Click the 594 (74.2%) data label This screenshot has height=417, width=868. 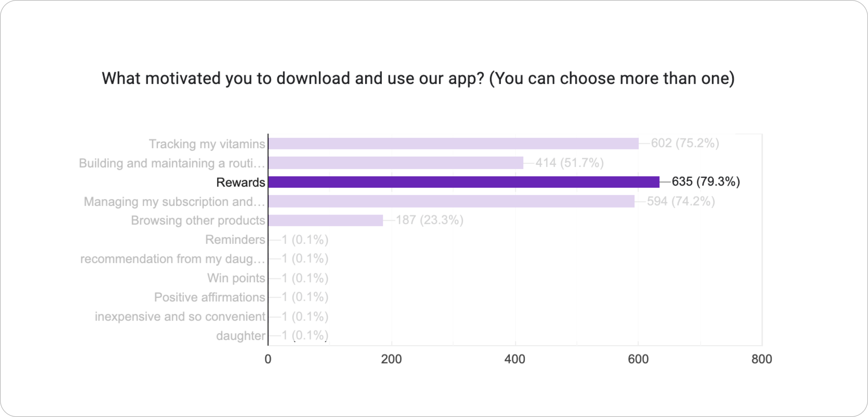click(x=681, y=201)
